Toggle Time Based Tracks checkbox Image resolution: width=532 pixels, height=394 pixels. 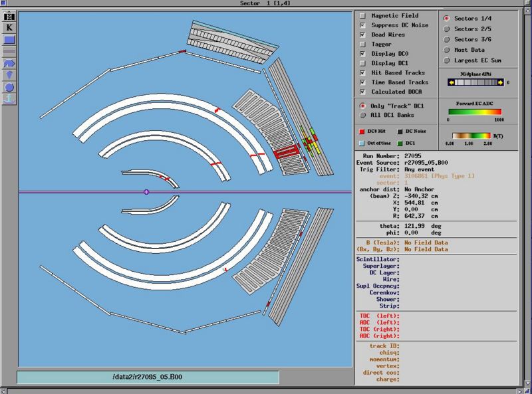click(362, 82)
